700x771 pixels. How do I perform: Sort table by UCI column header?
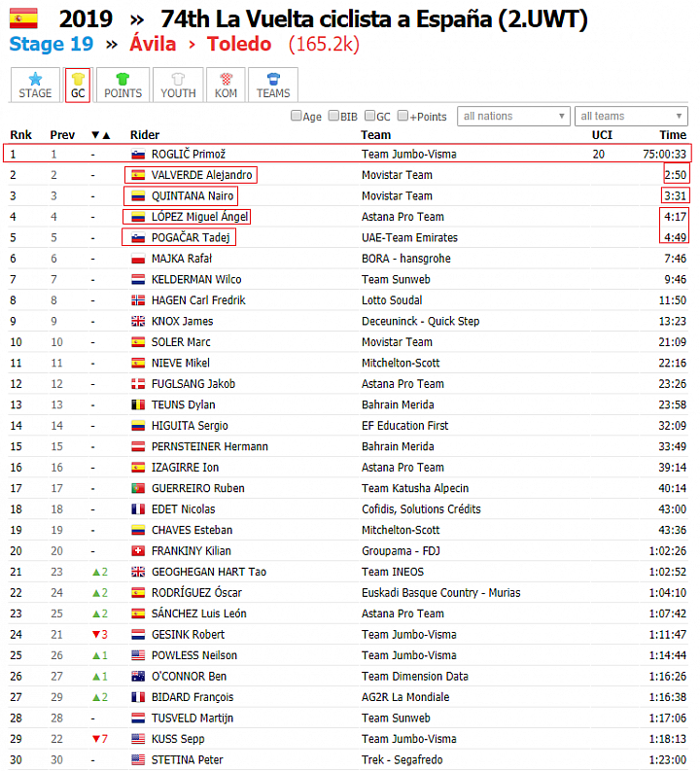pos(602,135)
